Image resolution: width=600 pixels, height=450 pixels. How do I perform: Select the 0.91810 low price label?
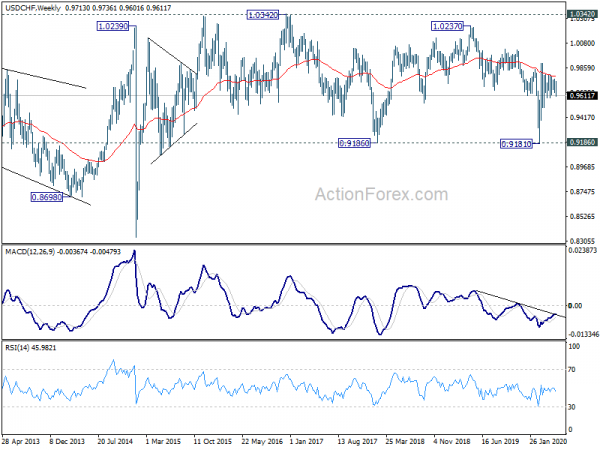[x=517, y=144]
